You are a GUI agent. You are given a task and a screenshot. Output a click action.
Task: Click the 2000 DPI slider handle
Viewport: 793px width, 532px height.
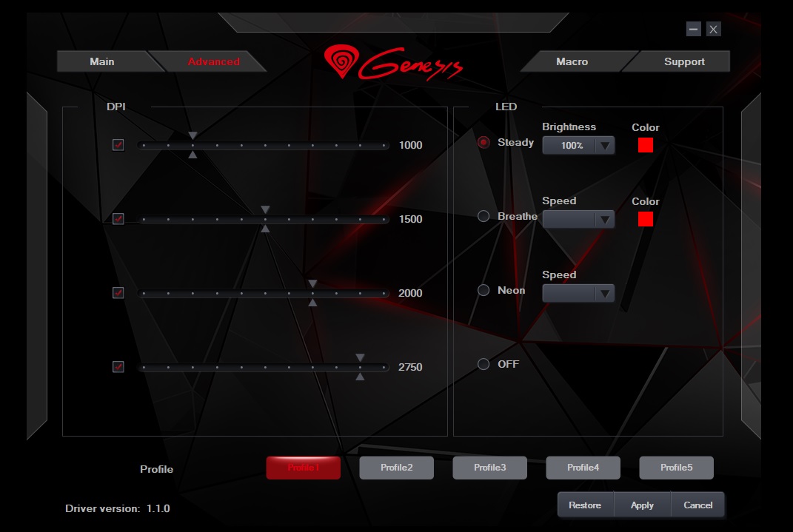pos(312,293)
